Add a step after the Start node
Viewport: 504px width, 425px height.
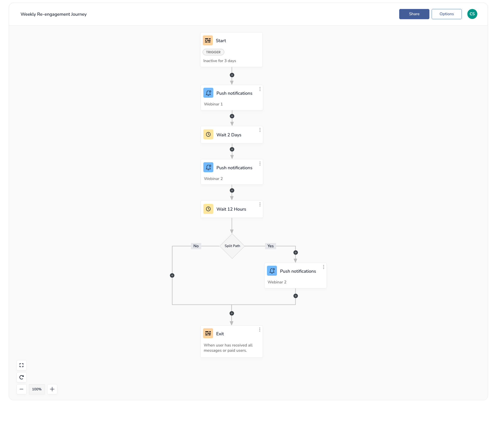232,75
